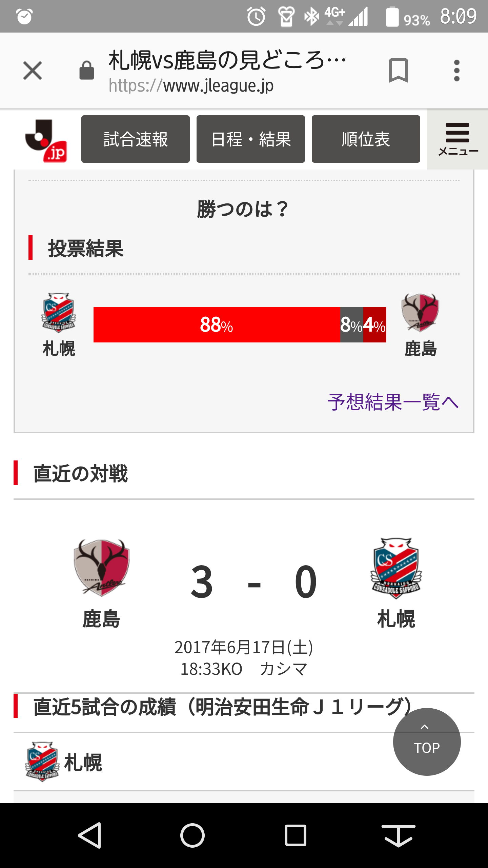Open the 予想結果一覧へ link
488x868 pixels.
[x=393, y=402]
